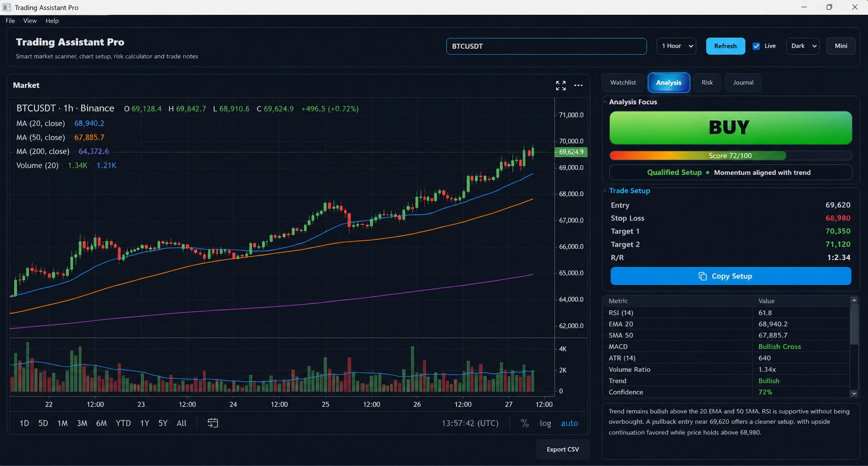Screen dimensions: 868x466
Task: Open the File menu
Action: tap(10, 21)
